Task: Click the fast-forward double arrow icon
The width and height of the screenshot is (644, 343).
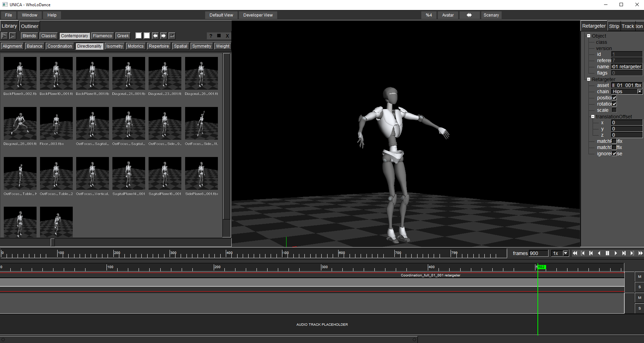Action: 640,253
